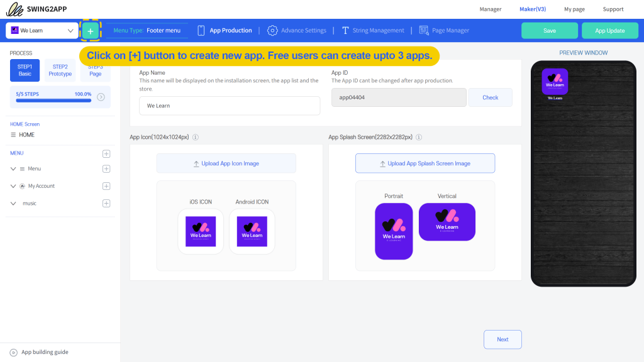The width and height of the screenshot is (644, 362).
Task: Click the App ID field app04404
Action: tap(399, 97)
